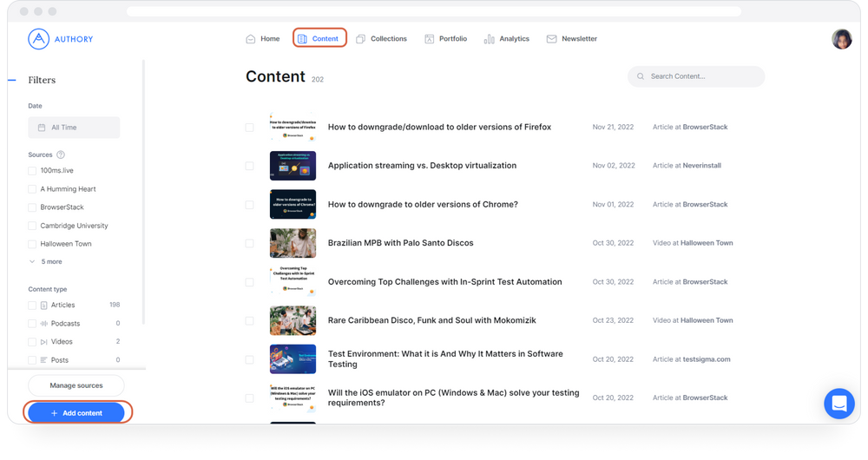This screenshot has height=460, width=868.
Task: Enable the BrowserStack source filter checkbox
Action: [x=32, y=207]
